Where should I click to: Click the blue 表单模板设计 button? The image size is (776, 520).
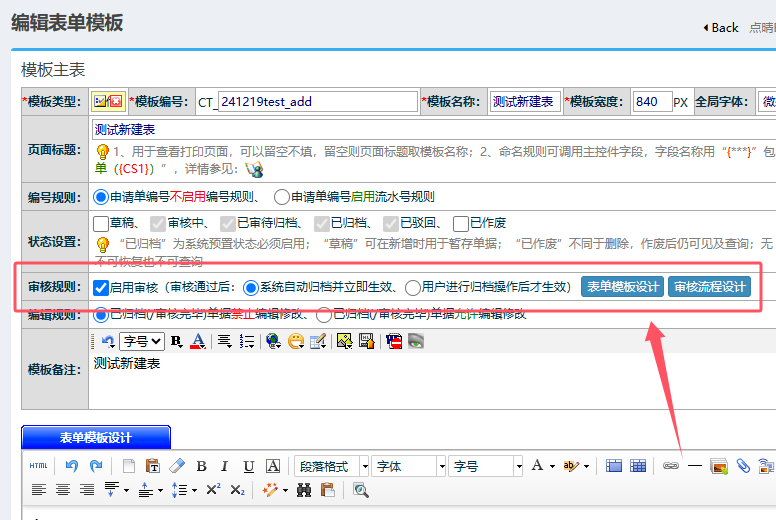(623, 287)
